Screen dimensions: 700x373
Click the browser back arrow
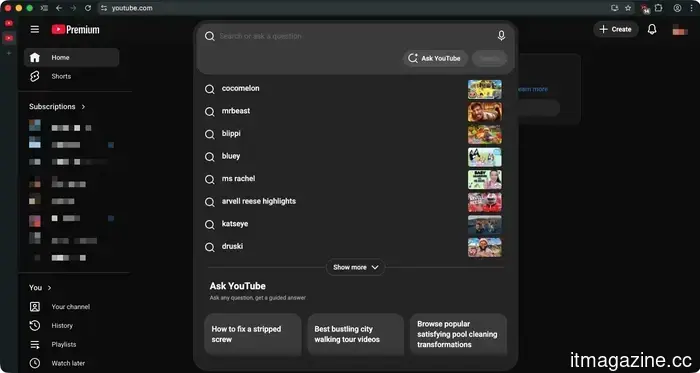[58, 8]
